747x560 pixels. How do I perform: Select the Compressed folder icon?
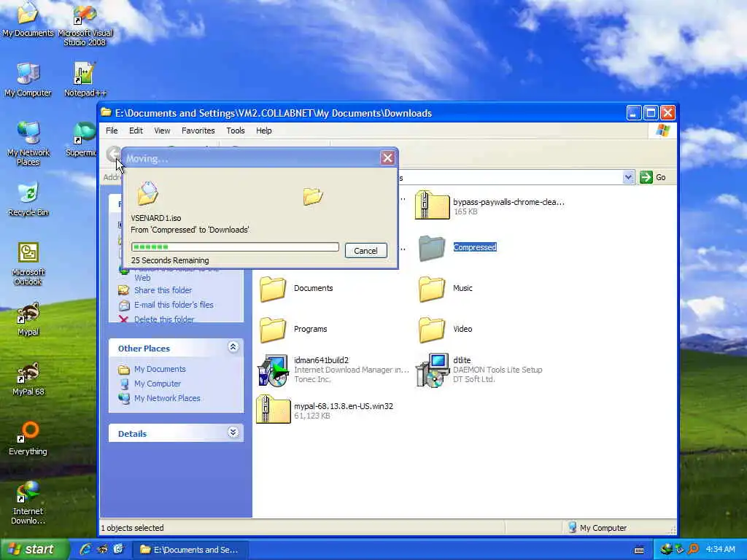432,248
